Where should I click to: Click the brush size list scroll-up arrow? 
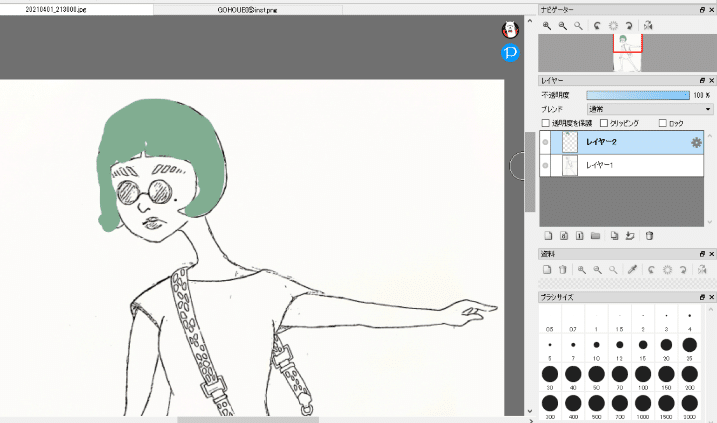click(x=711, y=310)
